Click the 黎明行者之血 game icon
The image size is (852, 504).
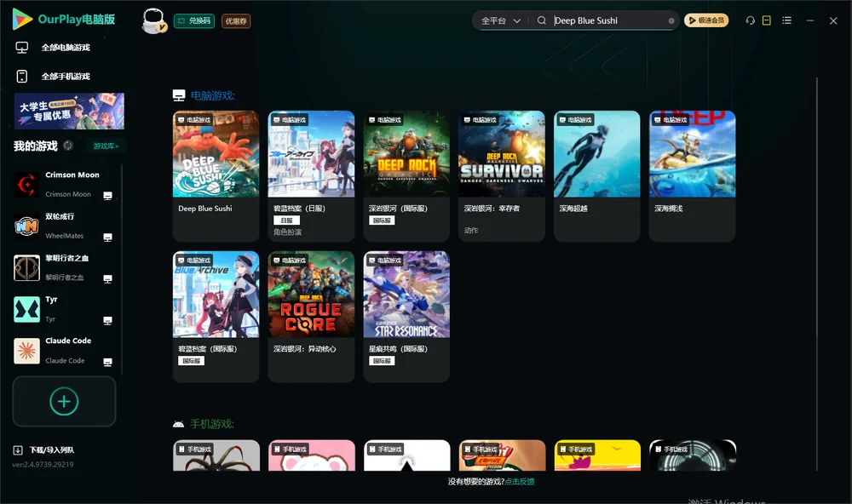[x=26, y=267]
